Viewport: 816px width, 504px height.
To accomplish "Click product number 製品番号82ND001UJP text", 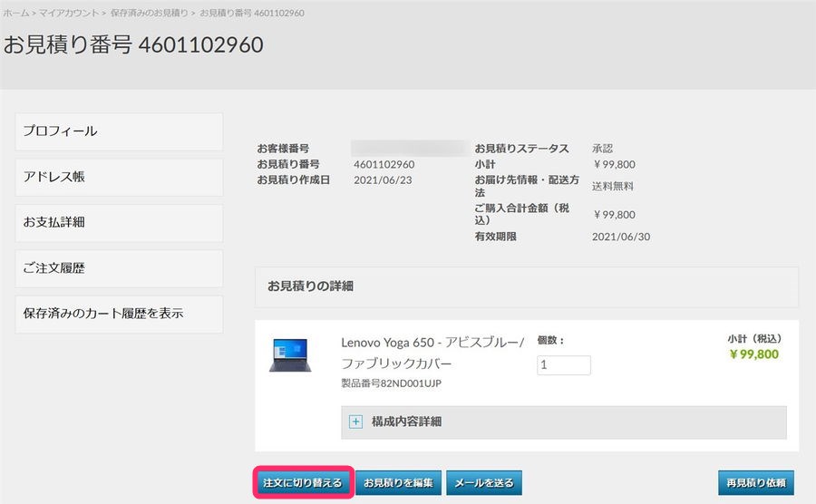I will pos(391,383).
